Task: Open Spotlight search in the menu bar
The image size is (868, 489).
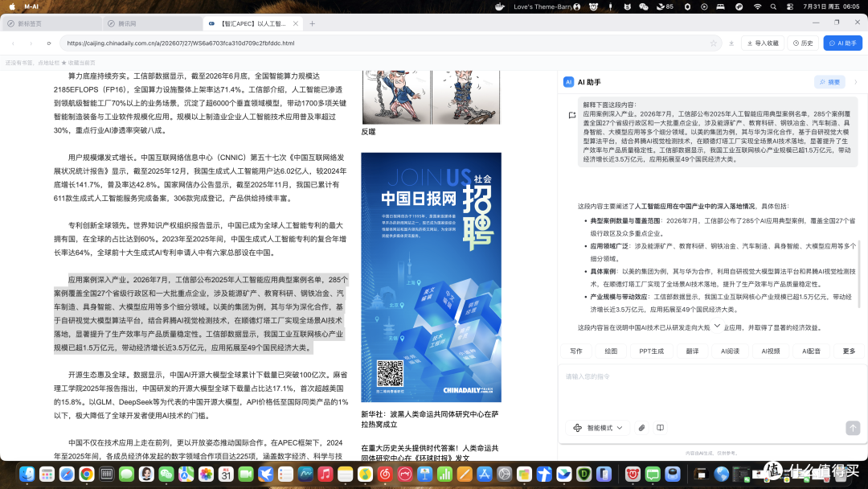Action: (773, 6)
